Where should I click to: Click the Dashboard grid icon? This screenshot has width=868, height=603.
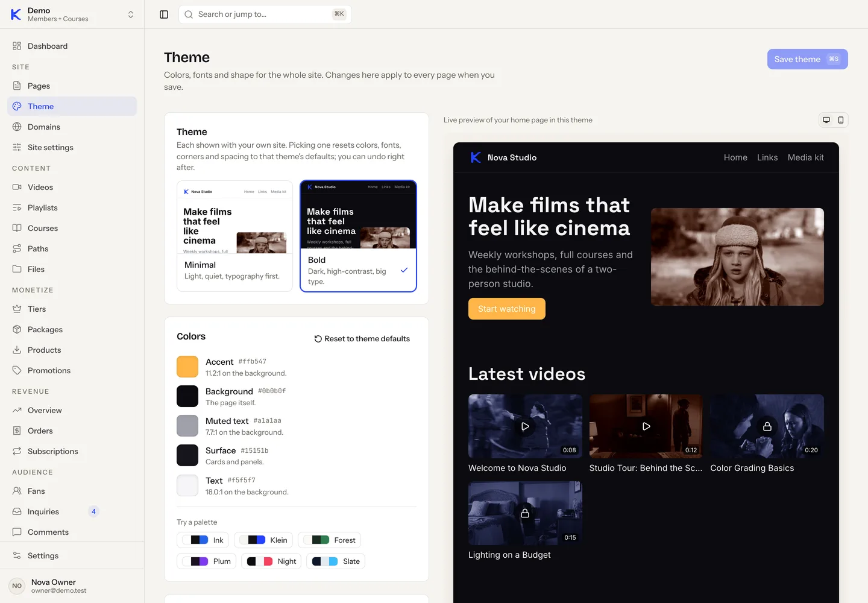[x=17, y=46]
